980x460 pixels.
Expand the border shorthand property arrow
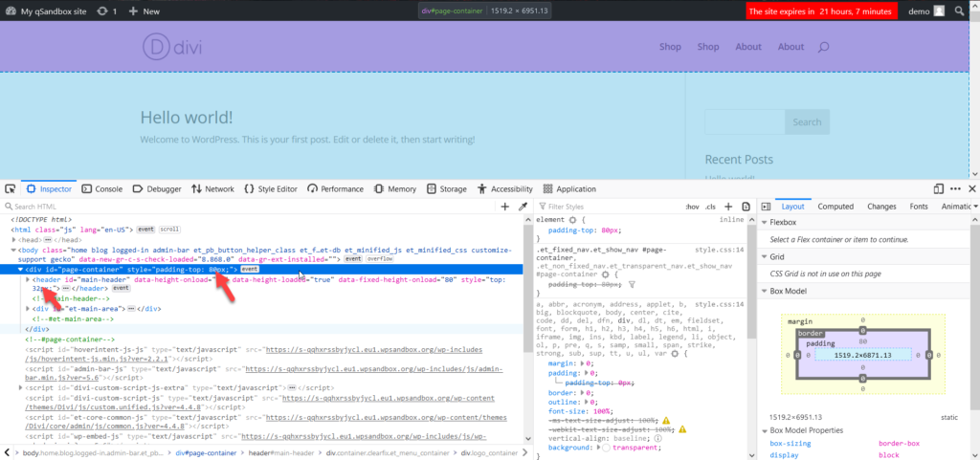pyautogui.click(x=582, y=393)
